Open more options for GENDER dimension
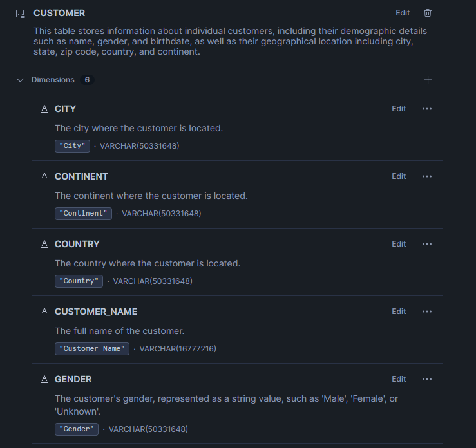This screenshot has width=476, height=448. (427, 379)
